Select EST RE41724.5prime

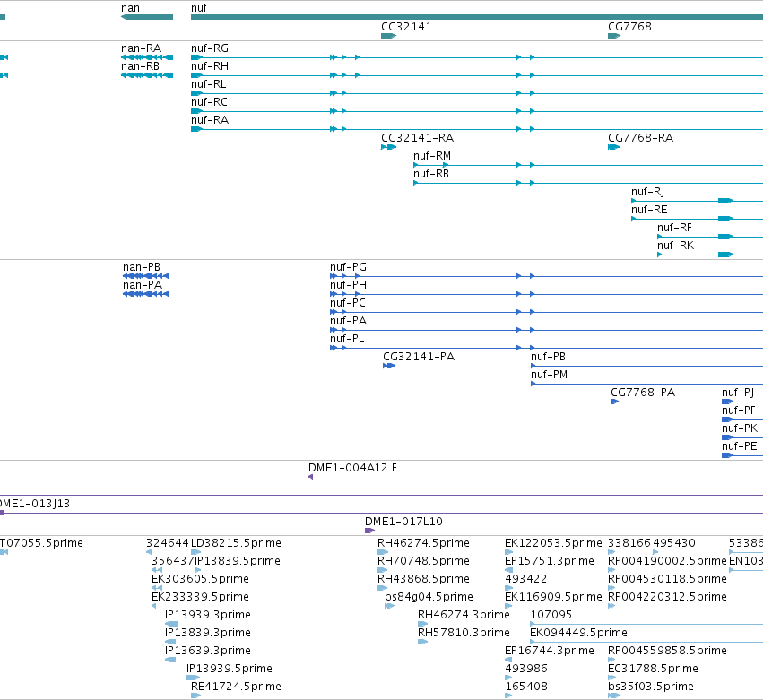[236, 687]
